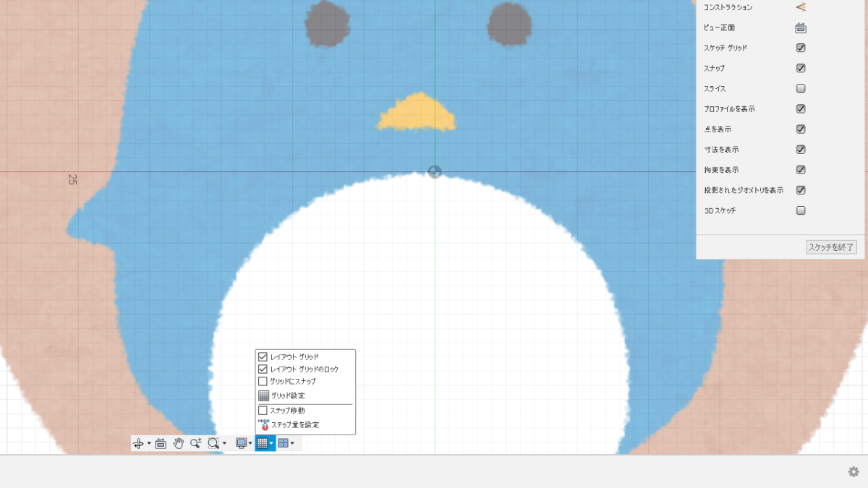This screenshot has height=488, width=868.
Task: Expand the zoom options dropdown arrow
Action: [224, 443]
